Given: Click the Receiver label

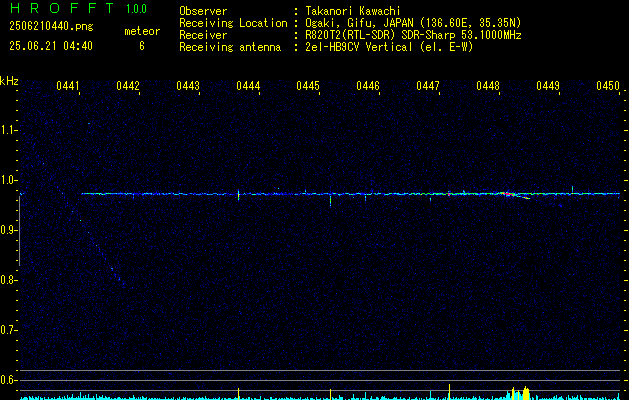Looking at the screenshot, I should [203, 35].
